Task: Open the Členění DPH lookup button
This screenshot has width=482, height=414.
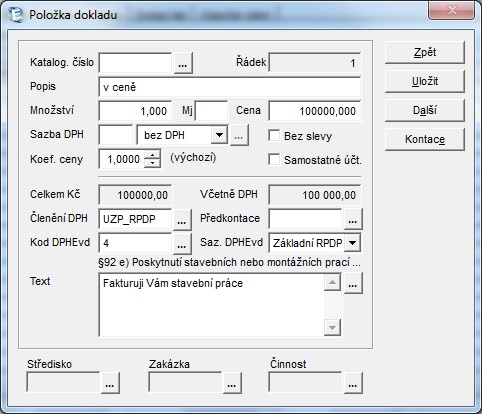Action: pyautogui.click(x=182, y=219)
